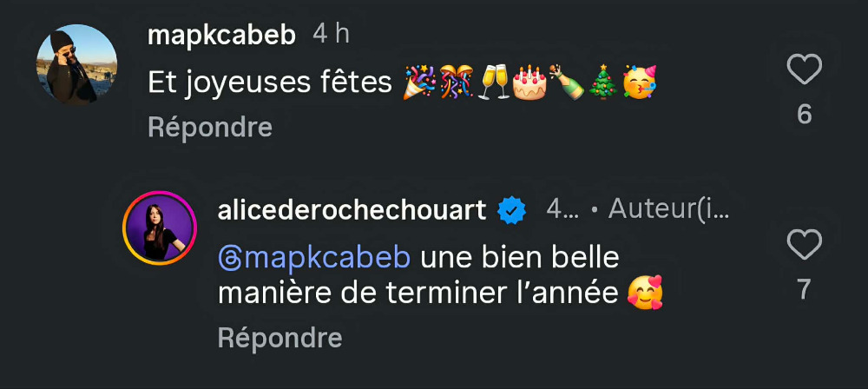Click the Threads icon before the mention
Image resolution: width=868 pixels, height=389 pixels.
[230, 259]
